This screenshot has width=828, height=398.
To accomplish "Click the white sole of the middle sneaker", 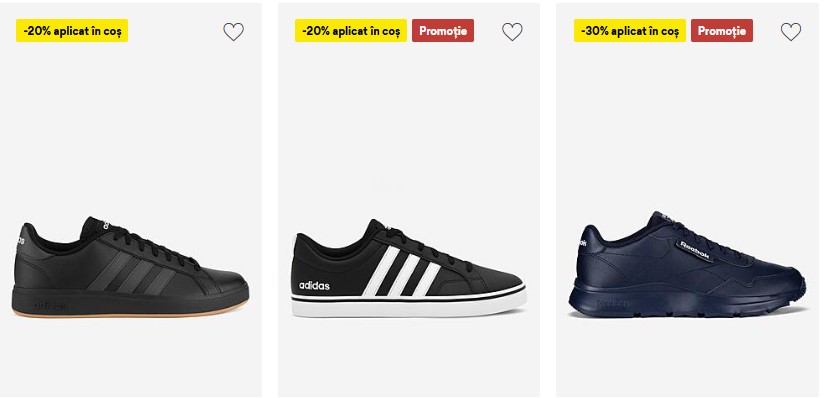I will (x=409, y=308).
